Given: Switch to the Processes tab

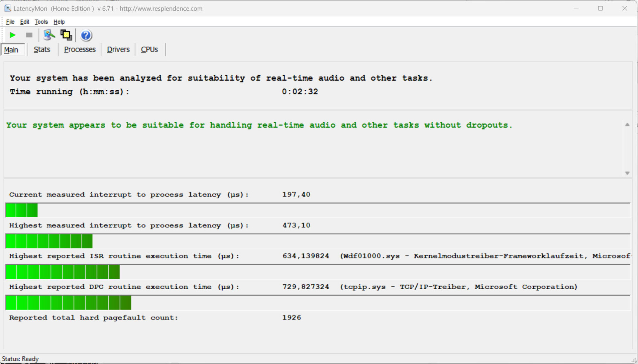Looking at the screenshot, I should coord(80,49).
